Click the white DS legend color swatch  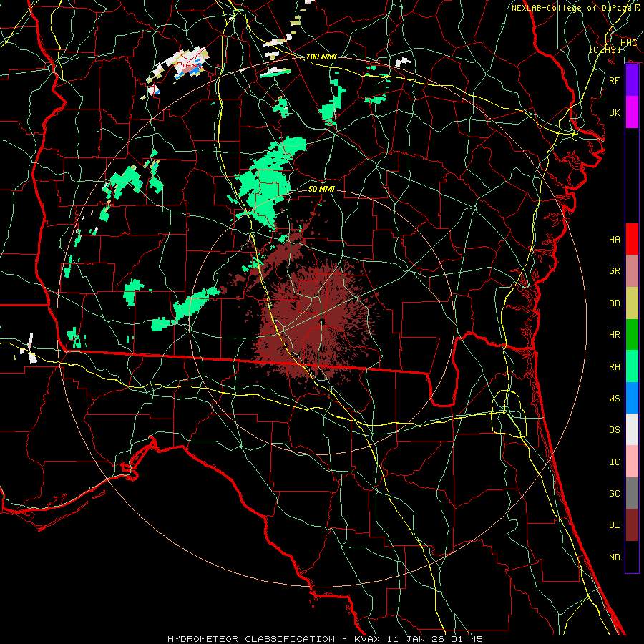[632, 429]
